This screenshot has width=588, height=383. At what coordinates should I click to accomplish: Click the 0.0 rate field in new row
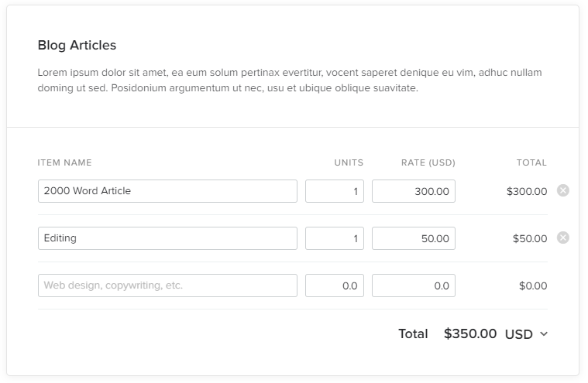click(414, 286)
